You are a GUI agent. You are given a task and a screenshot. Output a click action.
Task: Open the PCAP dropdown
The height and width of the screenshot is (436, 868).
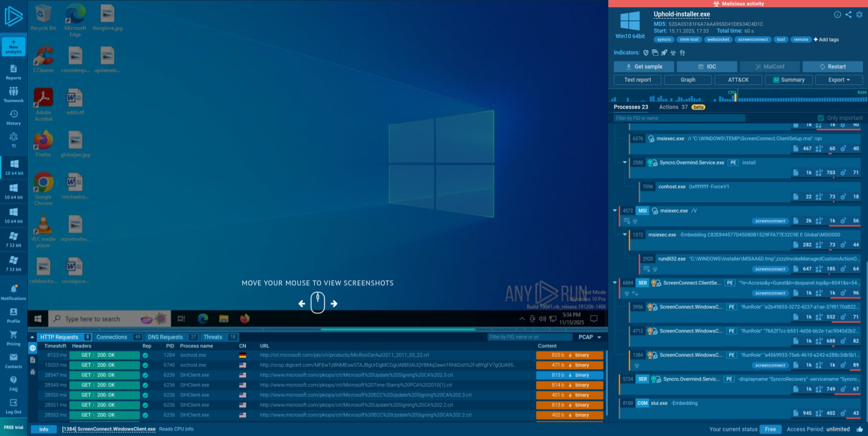(590, 337)
